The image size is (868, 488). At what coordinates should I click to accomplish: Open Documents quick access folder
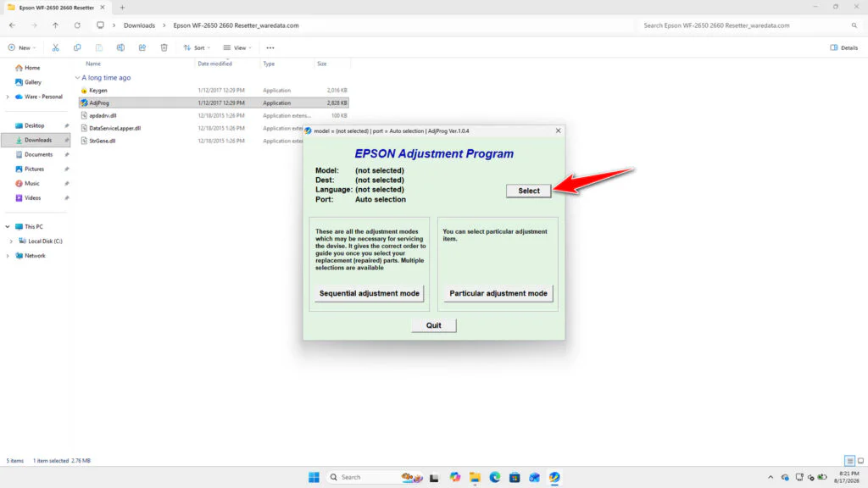(34, 154)
